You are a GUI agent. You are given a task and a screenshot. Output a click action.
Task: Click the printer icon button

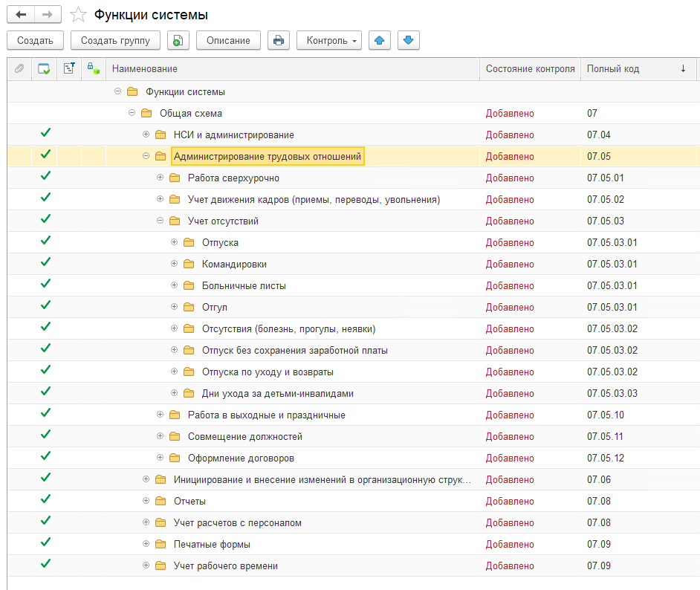(x=279, y=40)
